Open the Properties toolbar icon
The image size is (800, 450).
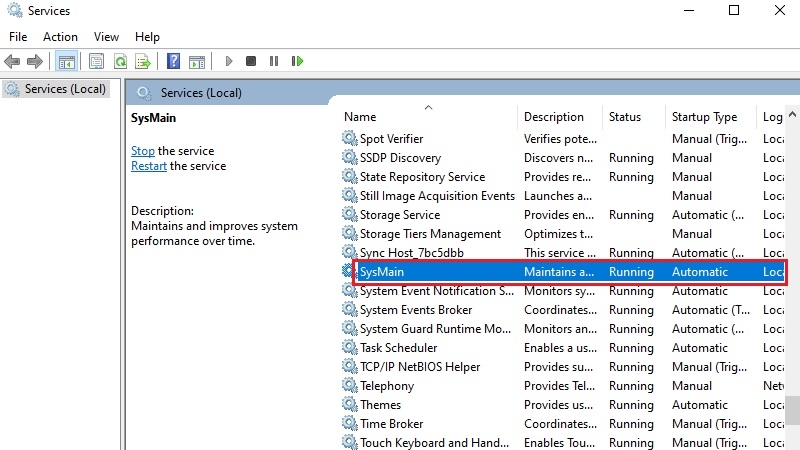point(96,62)
